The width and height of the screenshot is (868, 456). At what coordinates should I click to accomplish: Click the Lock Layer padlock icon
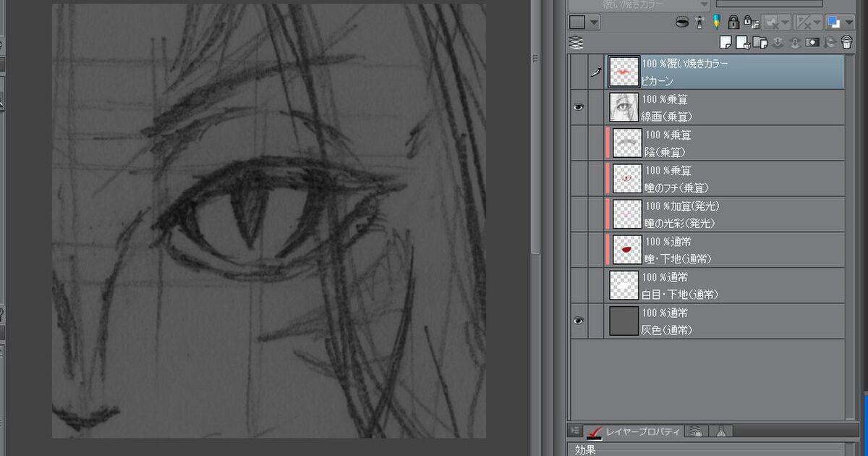[733, 22]
